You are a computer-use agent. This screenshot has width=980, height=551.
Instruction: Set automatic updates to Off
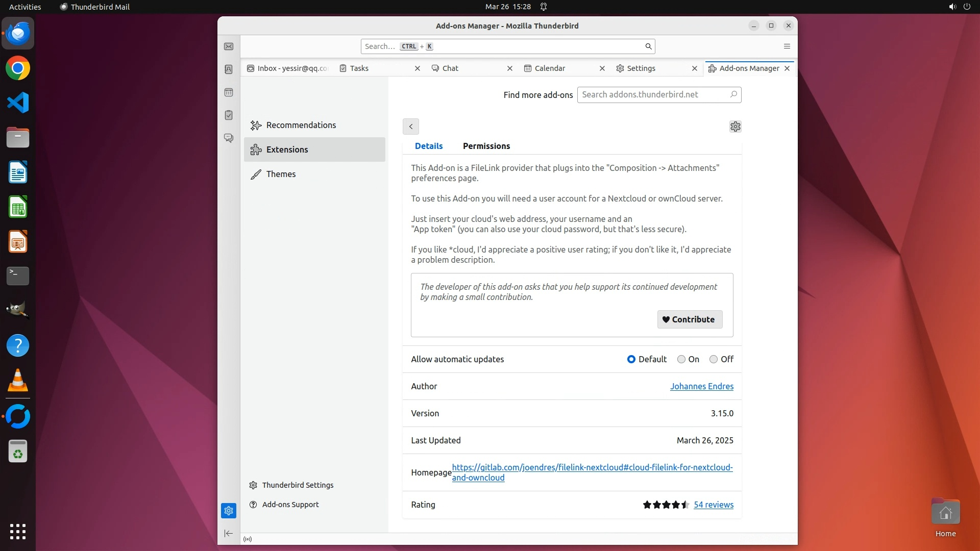coord(714,360)
